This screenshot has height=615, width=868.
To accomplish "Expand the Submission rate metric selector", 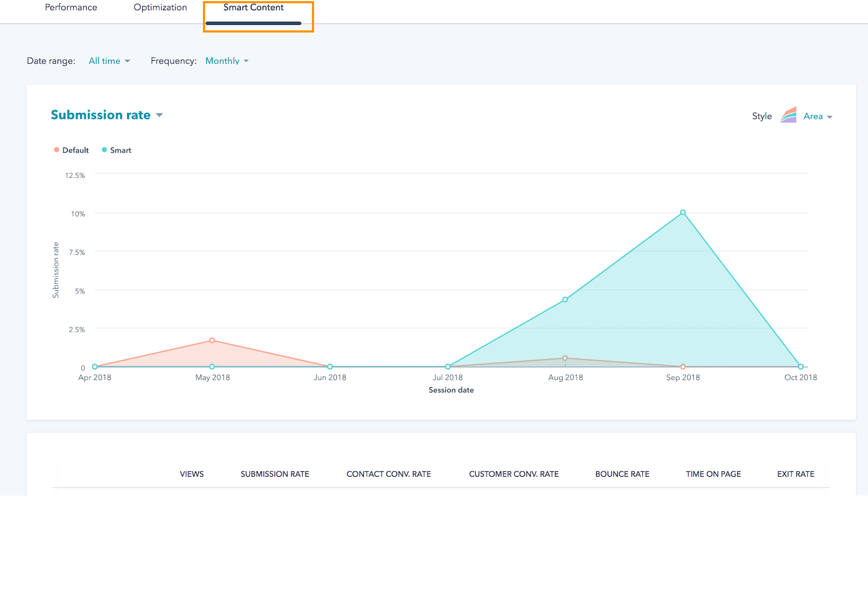I will tap(107, 115).
